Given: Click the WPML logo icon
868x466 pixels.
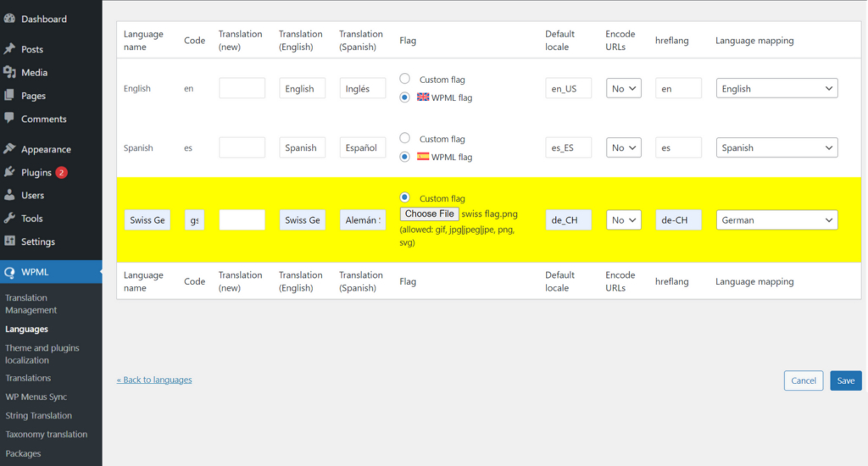Looking at the screenshot, I should pos(9,273).
